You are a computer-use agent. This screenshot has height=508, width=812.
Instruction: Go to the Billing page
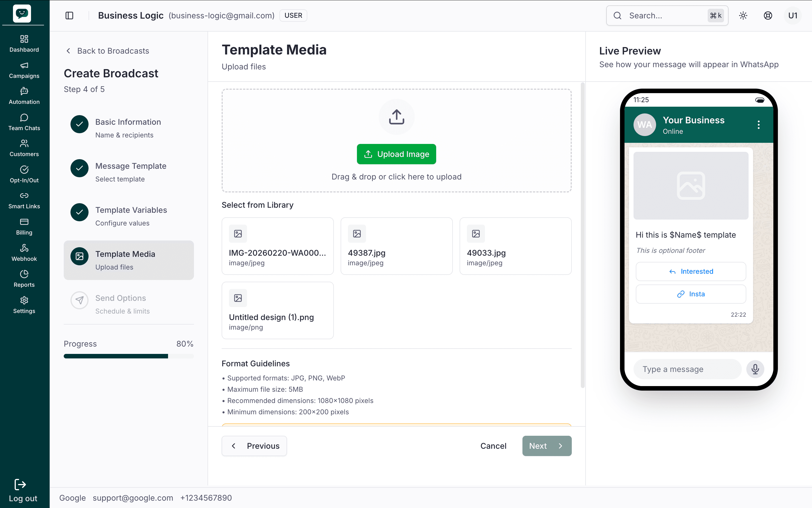tap(24, 227)
